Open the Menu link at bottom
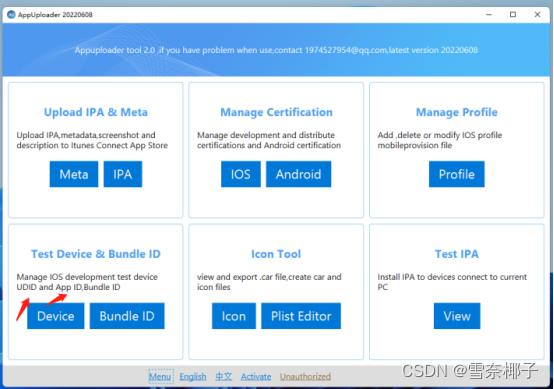 [160, 377]
